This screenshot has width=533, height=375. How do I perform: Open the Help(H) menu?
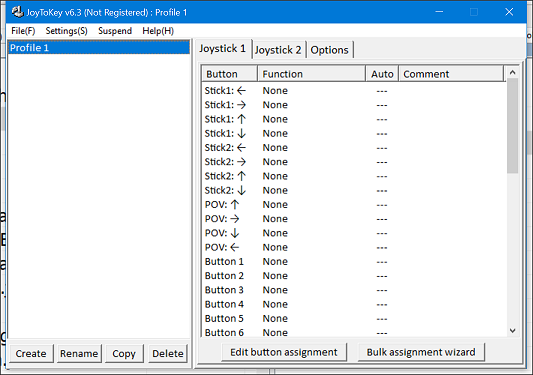(158, 31)
